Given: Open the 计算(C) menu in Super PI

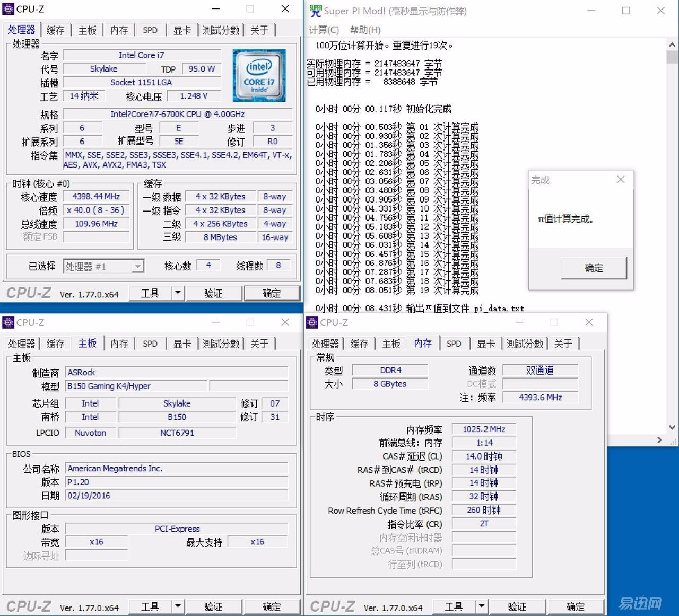Looking at the screenshot, I should 324,30.
